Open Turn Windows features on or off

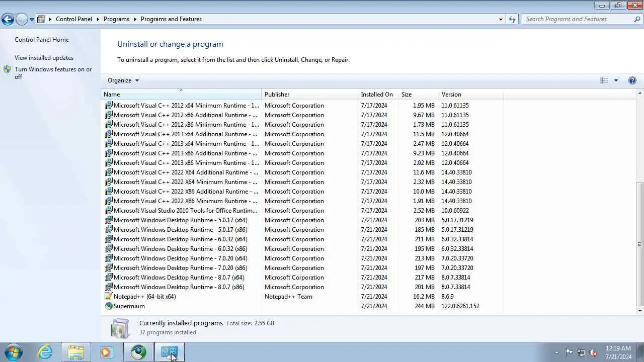pos(53,73)
